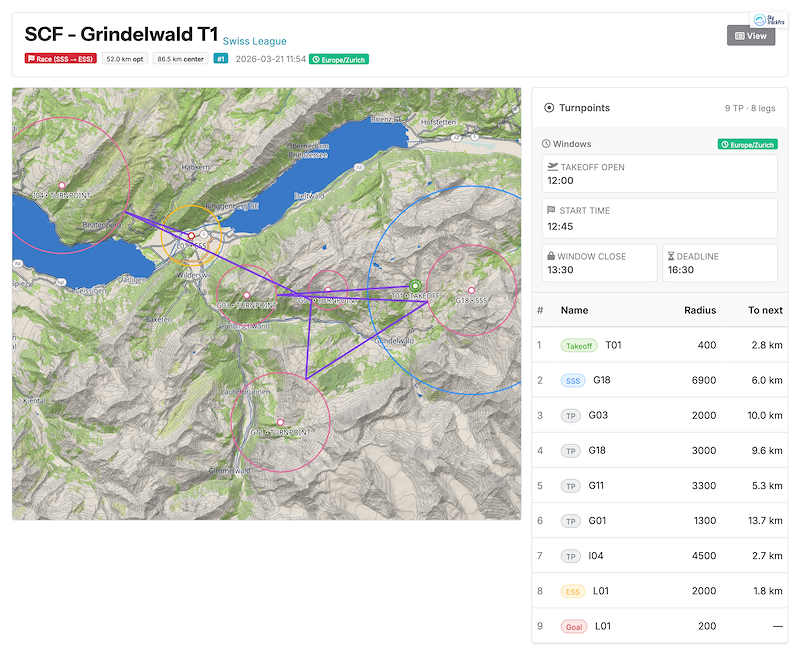Click the flag icon beside START TIME

550,209
